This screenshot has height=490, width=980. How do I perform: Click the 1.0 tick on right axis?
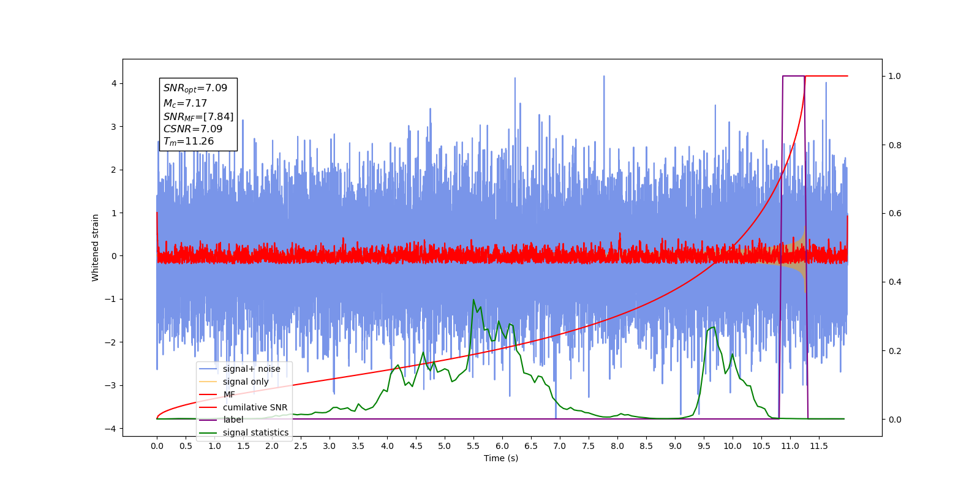click(895, 76)
